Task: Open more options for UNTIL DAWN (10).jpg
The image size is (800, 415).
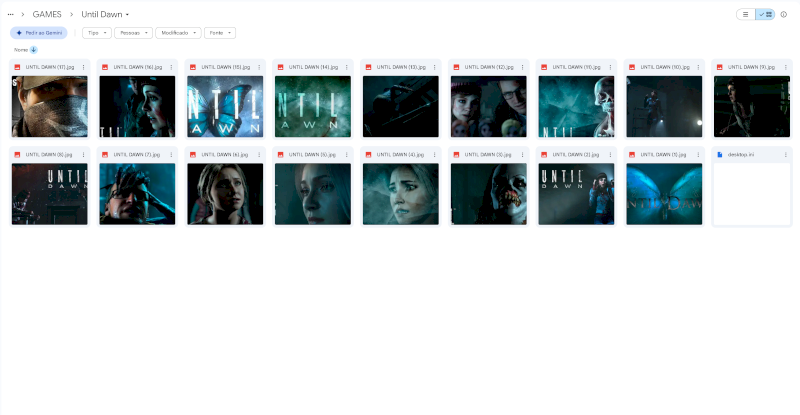Action: point(698,67)
